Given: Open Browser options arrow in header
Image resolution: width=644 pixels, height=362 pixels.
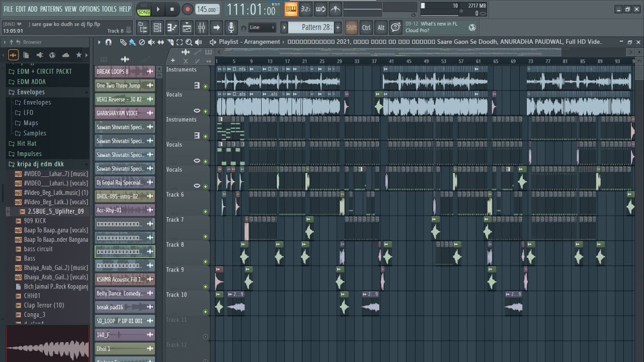Looking at the screenshot, I should [x=6, y=42].
